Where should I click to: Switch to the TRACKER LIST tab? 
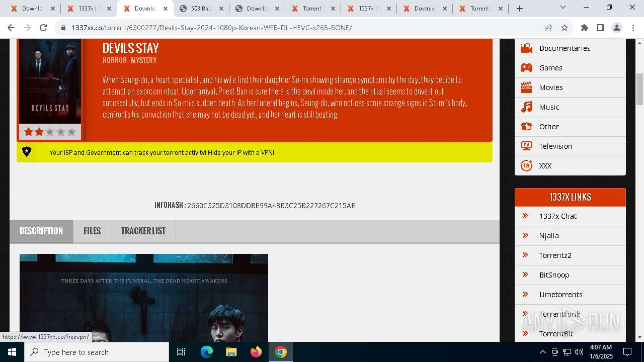tap(143, 231)
